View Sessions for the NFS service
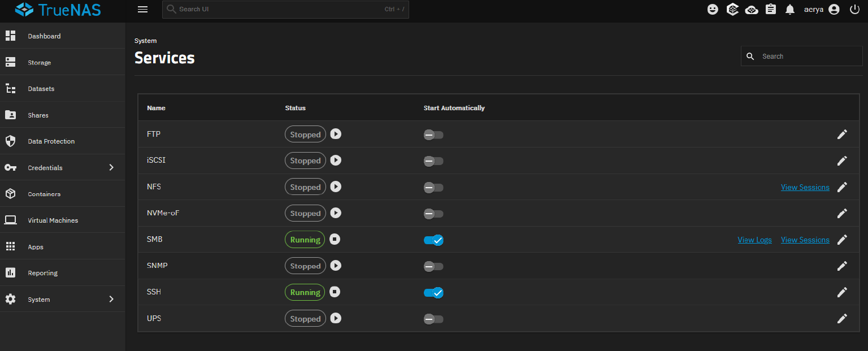This screenshot has width=868, height=351. point(805,187)
